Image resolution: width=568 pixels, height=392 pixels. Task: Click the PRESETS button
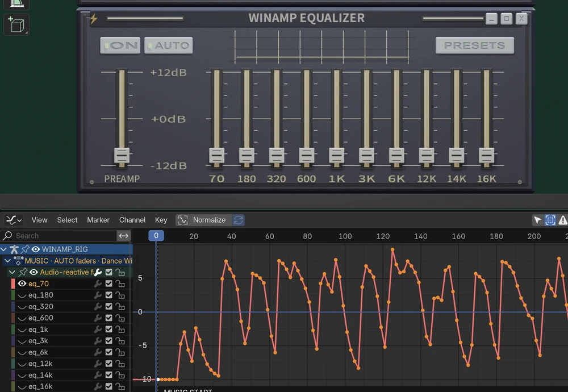474,45
